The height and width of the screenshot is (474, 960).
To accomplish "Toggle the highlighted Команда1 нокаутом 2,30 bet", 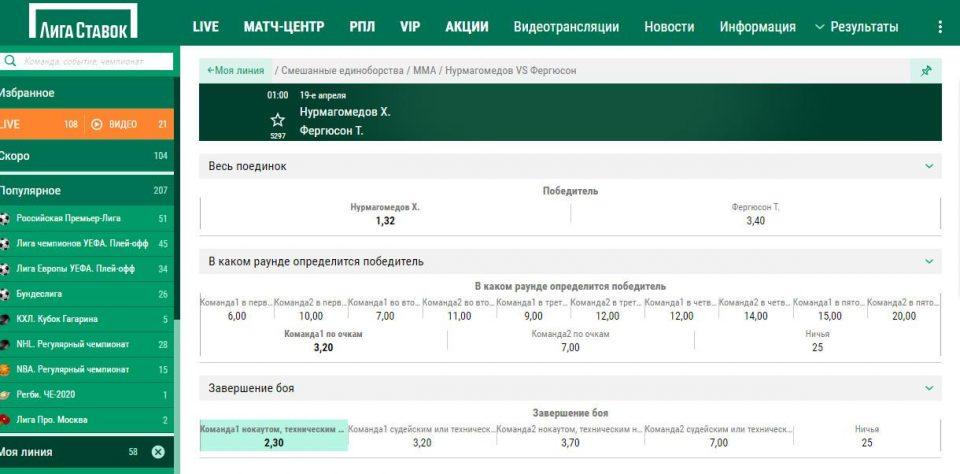I will coord(274,435).
